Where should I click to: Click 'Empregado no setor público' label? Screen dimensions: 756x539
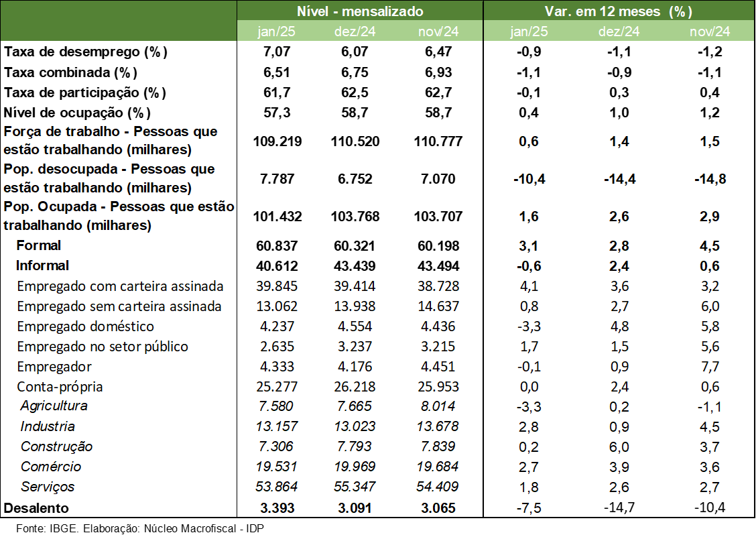coord(103,347)
